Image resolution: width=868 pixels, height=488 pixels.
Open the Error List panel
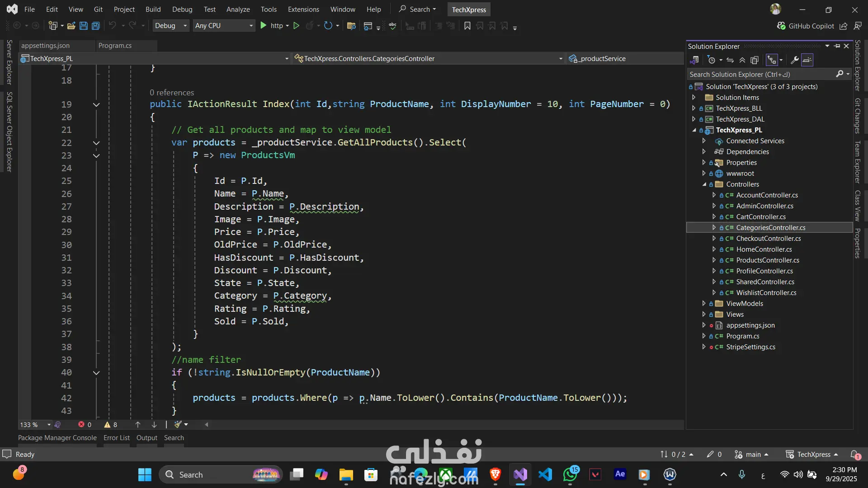point(116,437)
